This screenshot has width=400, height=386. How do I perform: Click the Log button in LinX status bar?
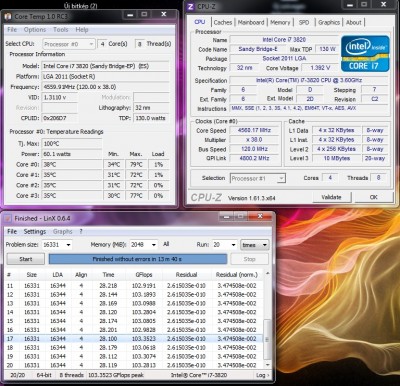[x=262, y=375]
